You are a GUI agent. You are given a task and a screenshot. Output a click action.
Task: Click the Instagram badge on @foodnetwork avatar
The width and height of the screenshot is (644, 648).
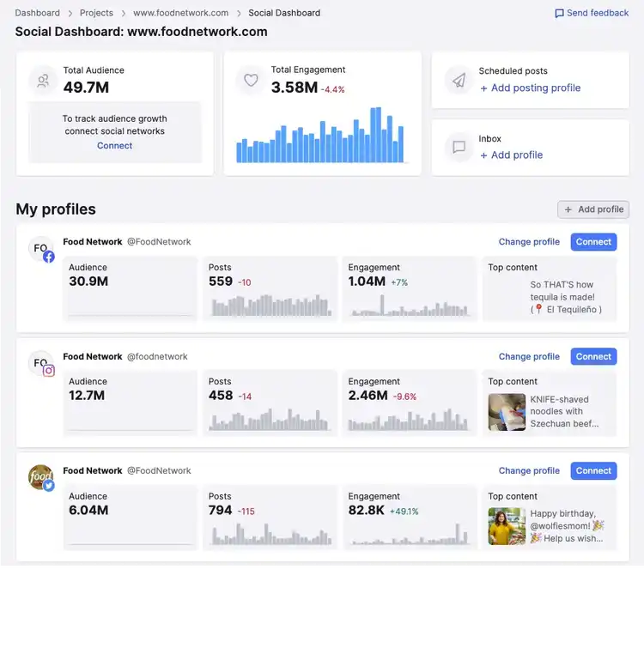[x=49, y=371]
